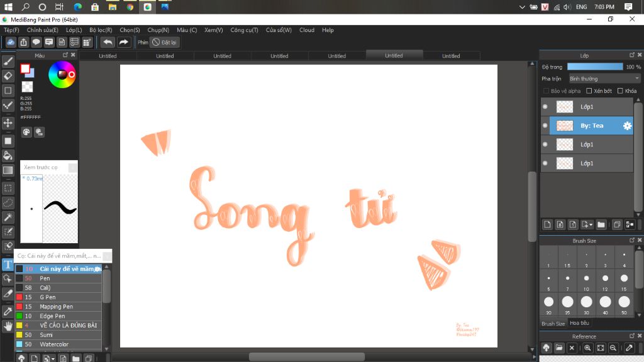Open the Bộ lọc(R) menu
Screen dimensions: 644x362
(101, 30)
